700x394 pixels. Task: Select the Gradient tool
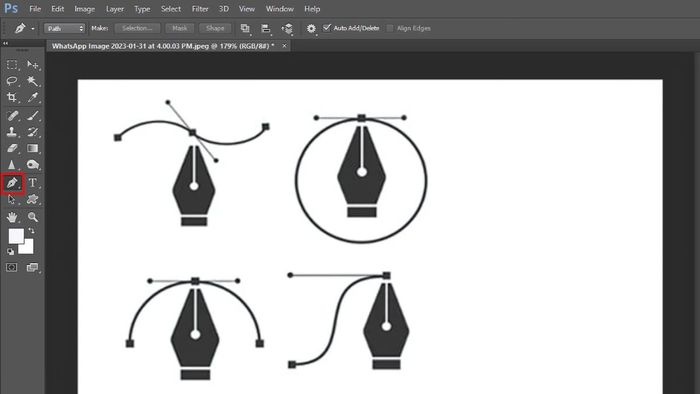tap(33, 148)
